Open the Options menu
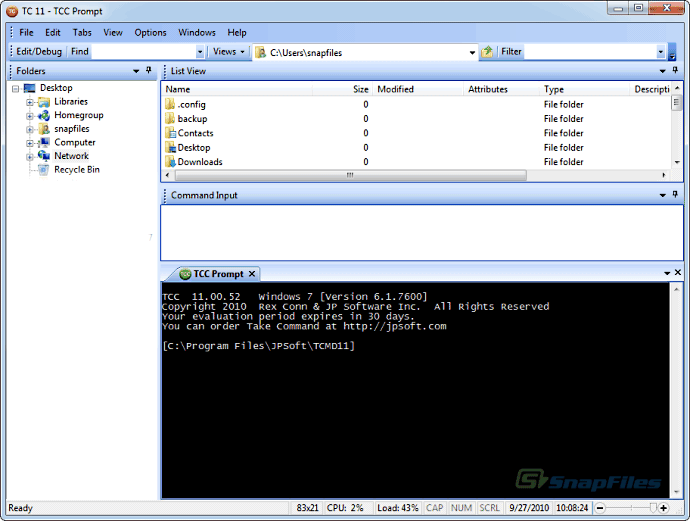The image size is (690, 521). pos(150,33)
